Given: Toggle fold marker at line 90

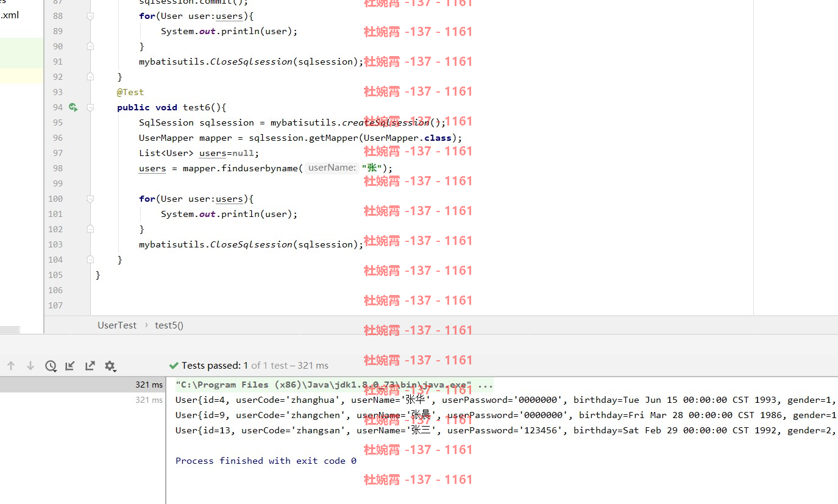Looking at the screenshot, I should pyautogui.click(x=90, y=46).
